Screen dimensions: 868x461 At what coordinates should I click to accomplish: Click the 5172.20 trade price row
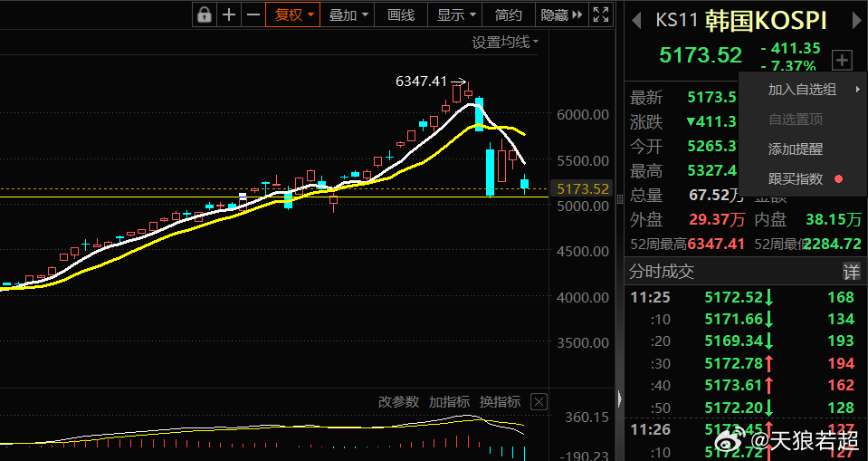733,408
